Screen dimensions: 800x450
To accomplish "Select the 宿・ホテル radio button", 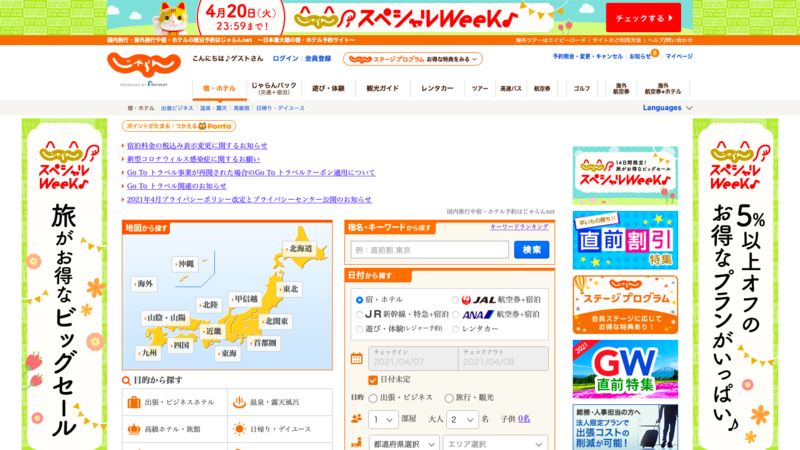I will [x=359, y=300].
